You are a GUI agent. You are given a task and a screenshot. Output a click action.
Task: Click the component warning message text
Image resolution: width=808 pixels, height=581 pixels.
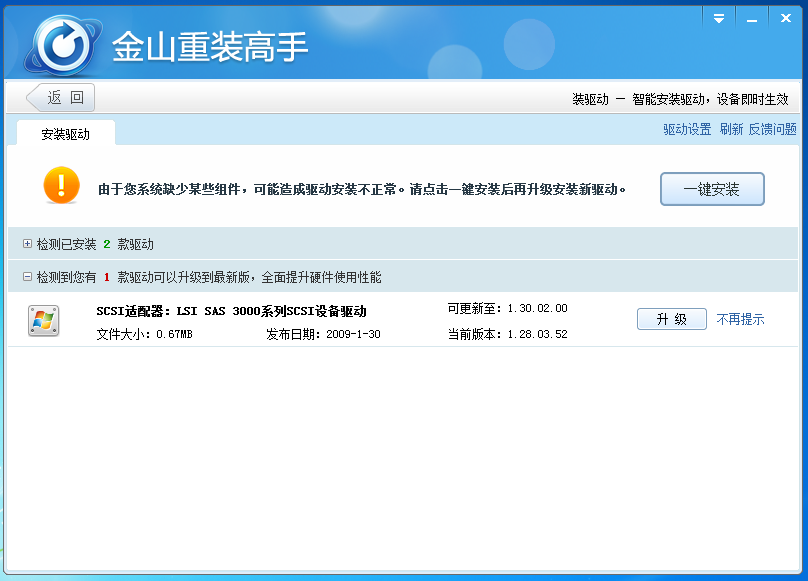[x=362, y=189]
